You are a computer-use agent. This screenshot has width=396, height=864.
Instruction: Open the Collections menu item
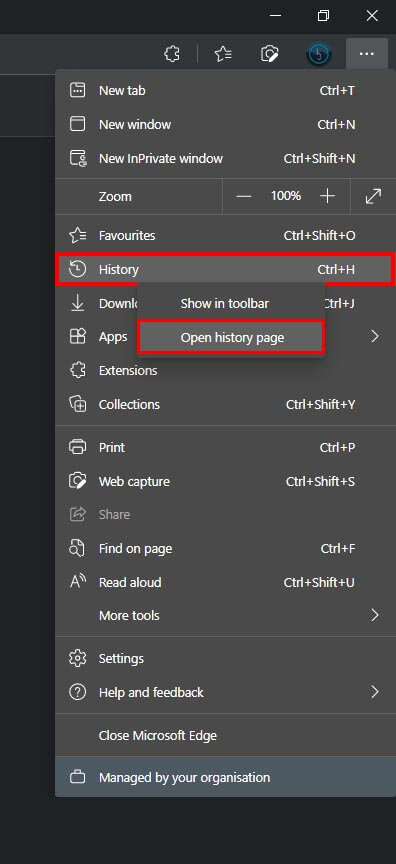coord(226,404)
